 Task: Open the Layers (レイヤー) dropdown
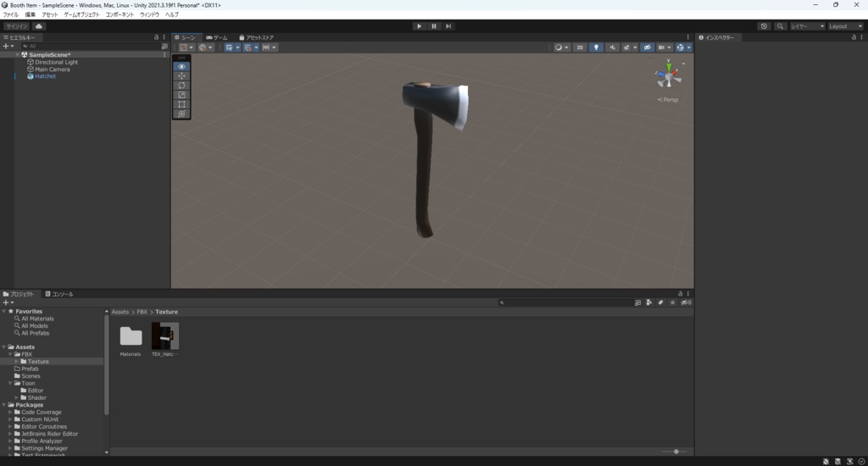coord(808,26)
